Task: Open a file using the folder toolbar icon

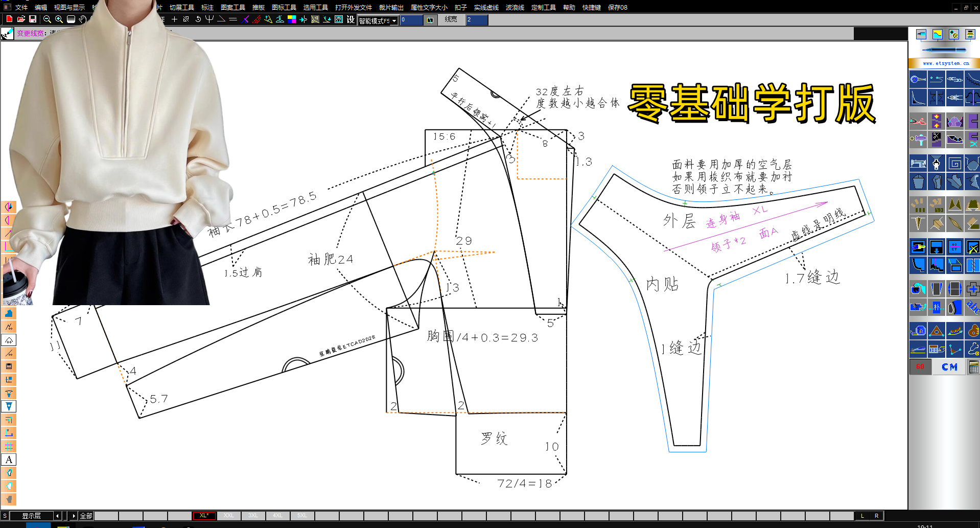Action: point(20,19)
